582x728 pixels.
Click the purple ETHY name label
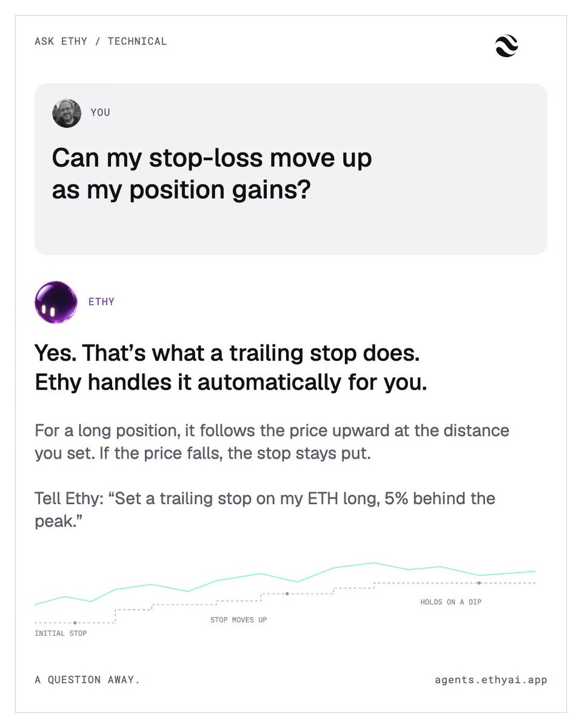pos(101,302)
